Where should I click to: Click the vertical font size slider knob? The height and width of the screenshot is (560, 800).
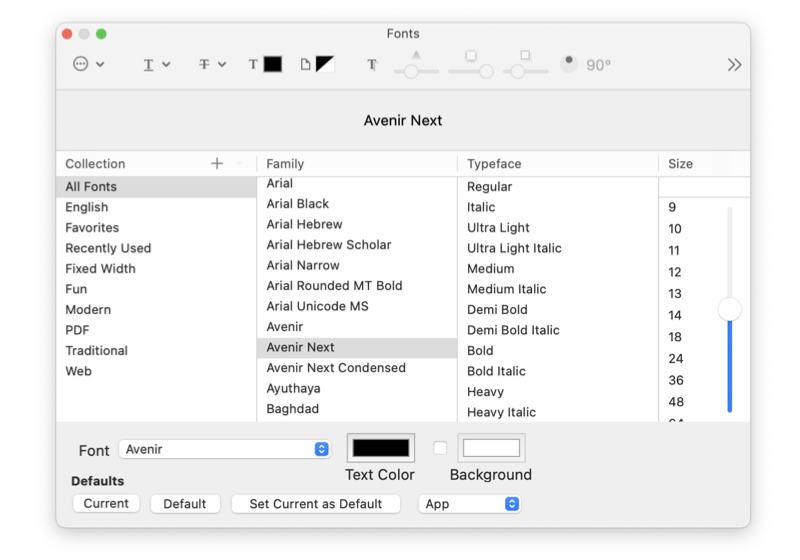[x=730, y=310]
